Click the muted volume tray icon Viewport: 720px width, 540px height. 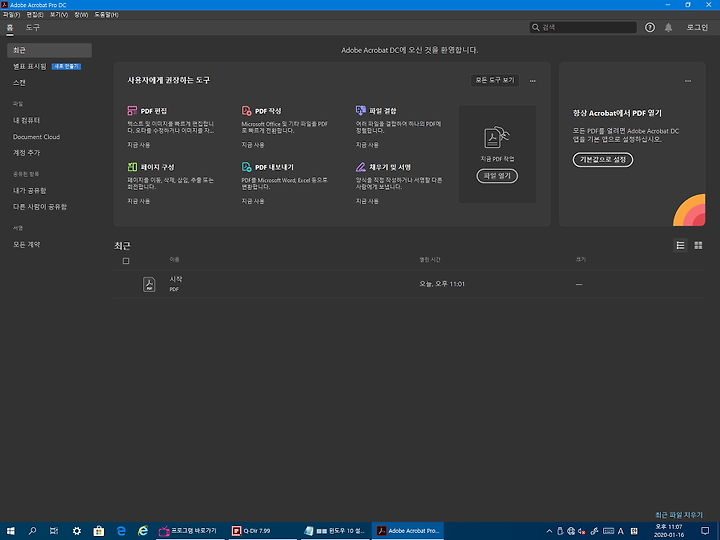[582, 531]
